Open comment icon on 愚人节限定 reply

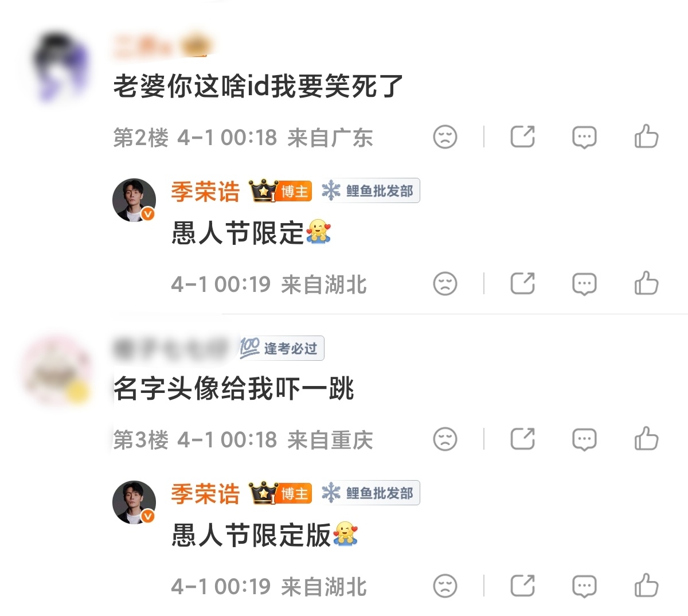coord(584,284)
